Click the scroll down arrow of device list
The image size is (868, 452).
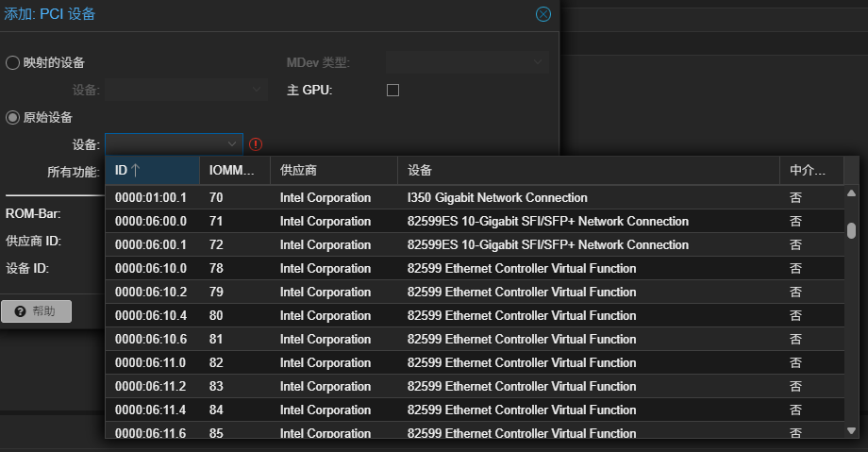[x=851, y=430]
